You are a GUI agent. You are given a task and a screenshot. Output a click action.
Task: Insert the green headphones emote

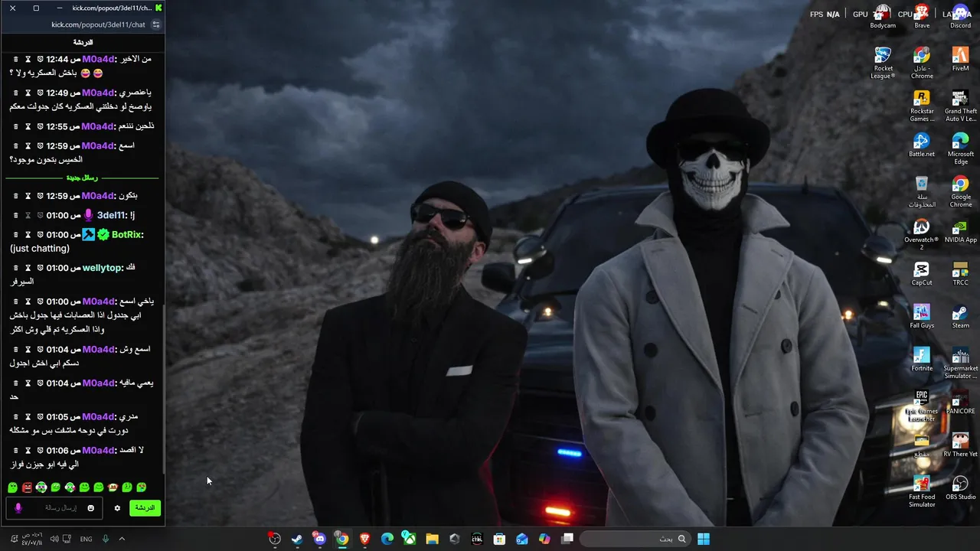pos(41,487)
